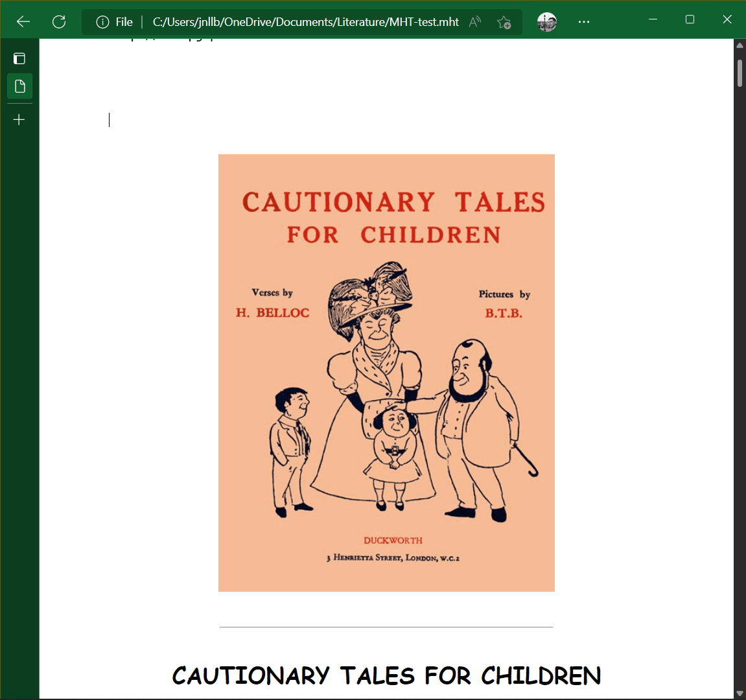Click the heading CAUTIONARY TALES FOR CHILDREN
This screenshot has height=700, width=746.
tap(386, 676)
